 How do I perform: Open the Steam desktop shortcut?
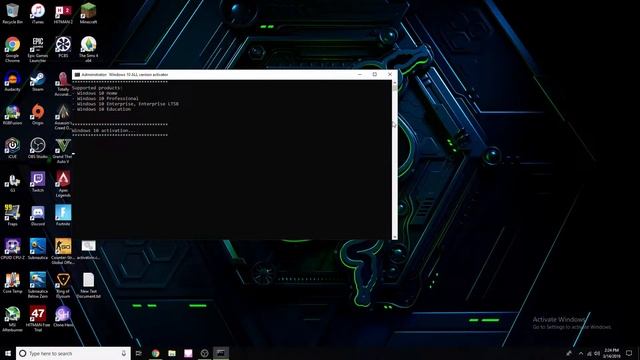click(38, 81)
